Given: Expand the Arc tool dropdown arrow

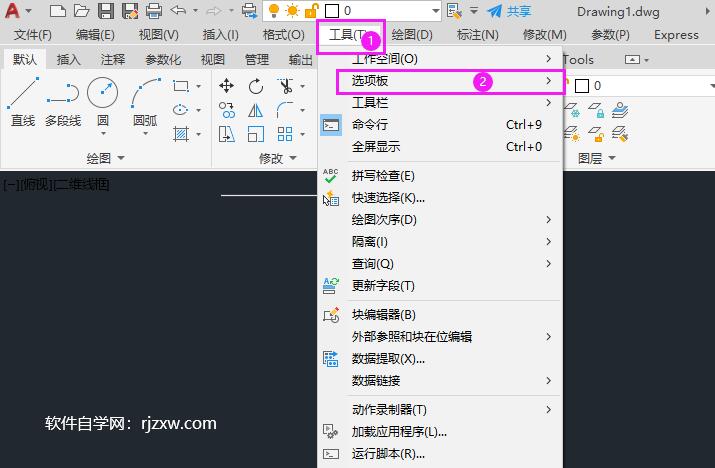Looking at the screenshot, I should click(x=145, y=134).
